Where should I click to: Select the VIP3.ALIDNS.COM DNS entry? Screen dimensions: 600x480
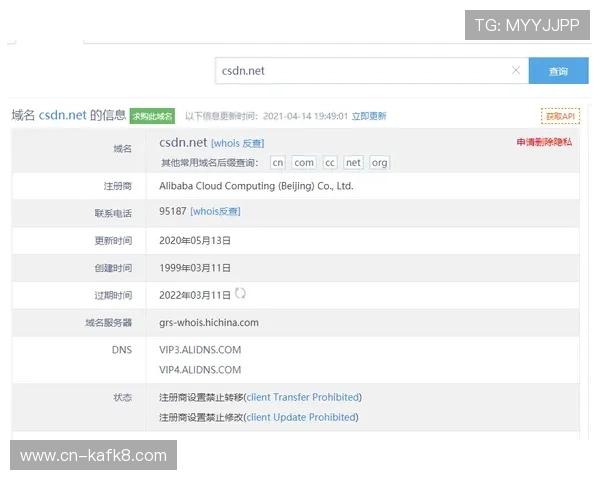(x=200, y=350)
